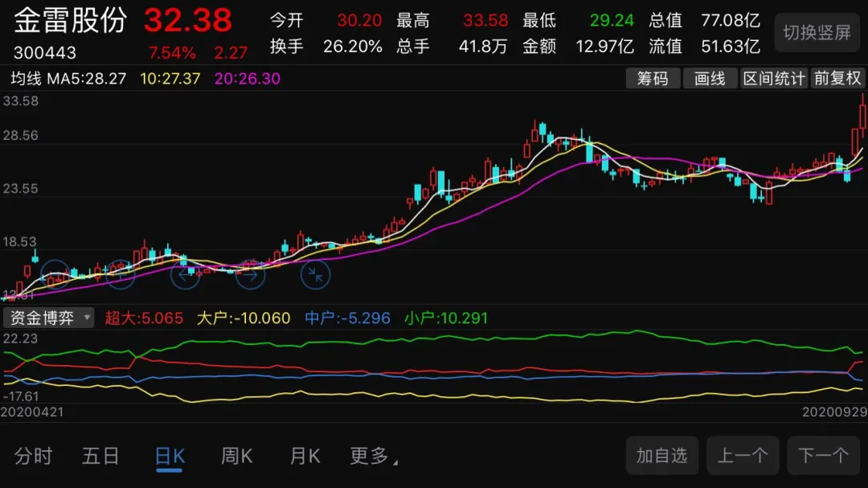Tap the leftmost circular chart control
Screen dimensions: 868x488
55,275
